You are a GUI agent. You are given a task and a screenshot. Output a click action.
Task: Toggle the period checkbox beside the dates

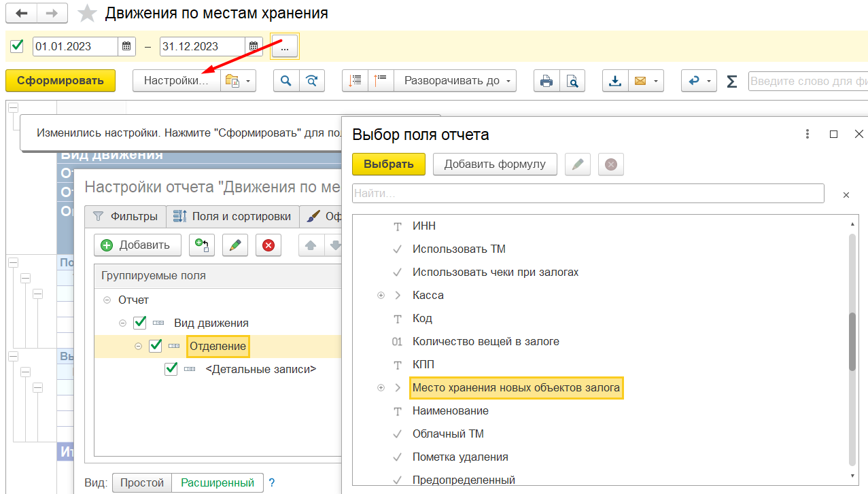[x=18, y=46]
